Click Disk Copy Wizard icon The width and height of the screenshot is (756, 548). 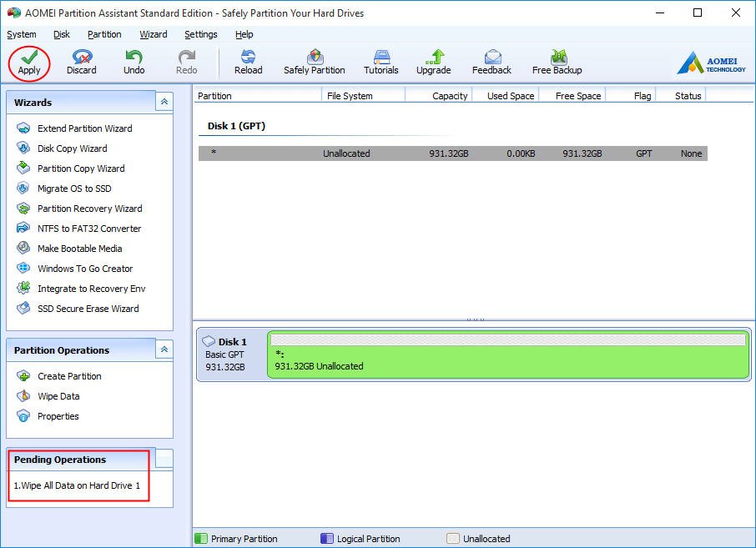click(23, 148)
